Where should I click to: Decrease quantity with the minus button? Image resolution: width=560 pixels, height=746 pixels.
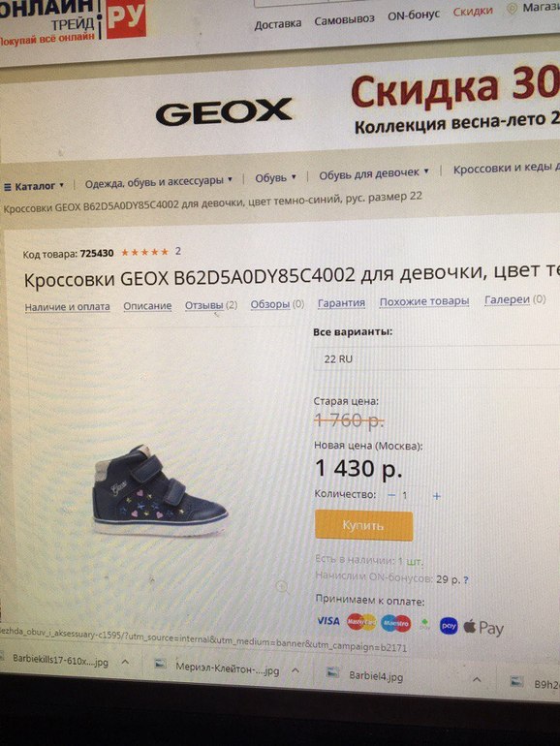391,495
